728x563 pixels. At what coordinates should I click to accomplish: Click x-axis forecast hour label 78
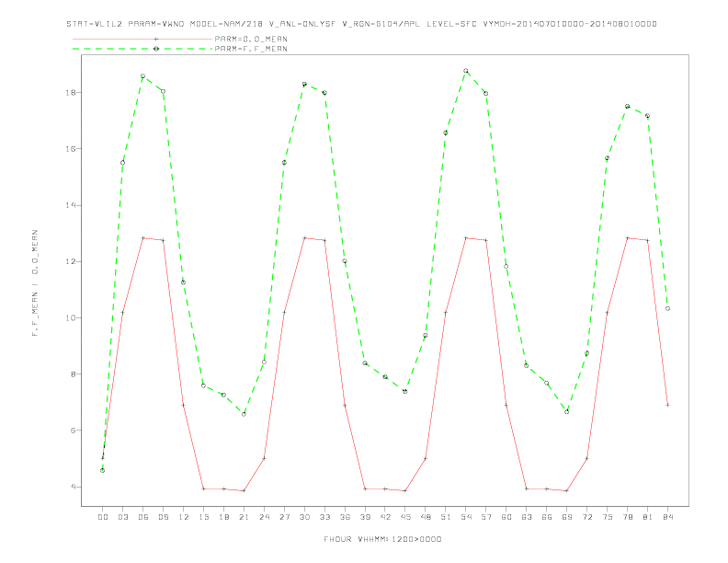(628, 517)
